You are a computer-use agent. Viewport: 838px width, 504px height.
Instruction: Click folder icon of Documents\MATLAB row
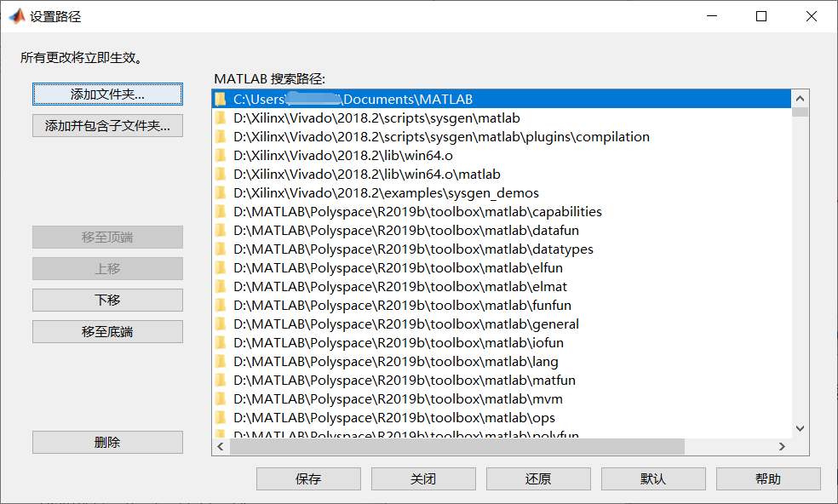coord(221,99)
